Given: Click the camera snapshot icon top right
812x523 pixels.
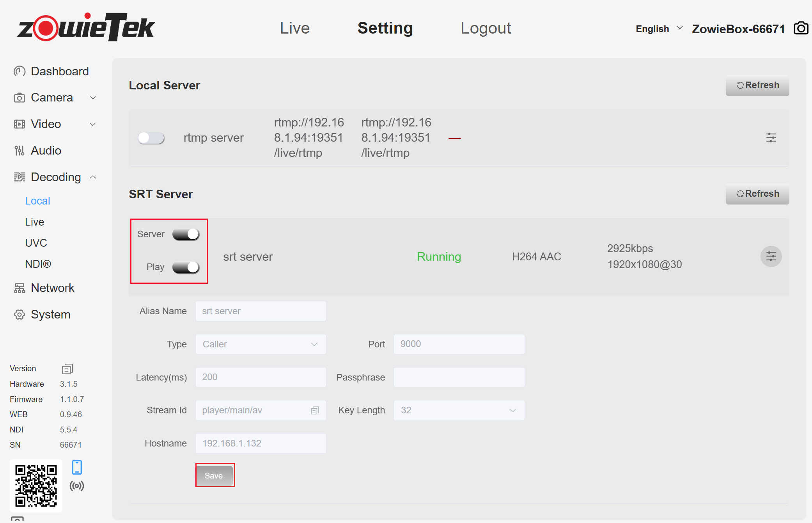Looking at the screenshot, I should point(801,28).
